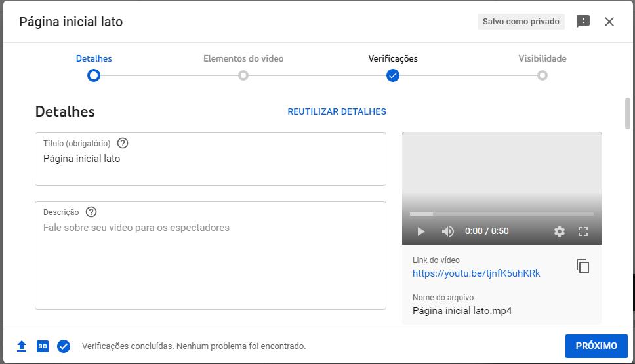
Task: Click the Descrição text area
Action: (211, 256)
